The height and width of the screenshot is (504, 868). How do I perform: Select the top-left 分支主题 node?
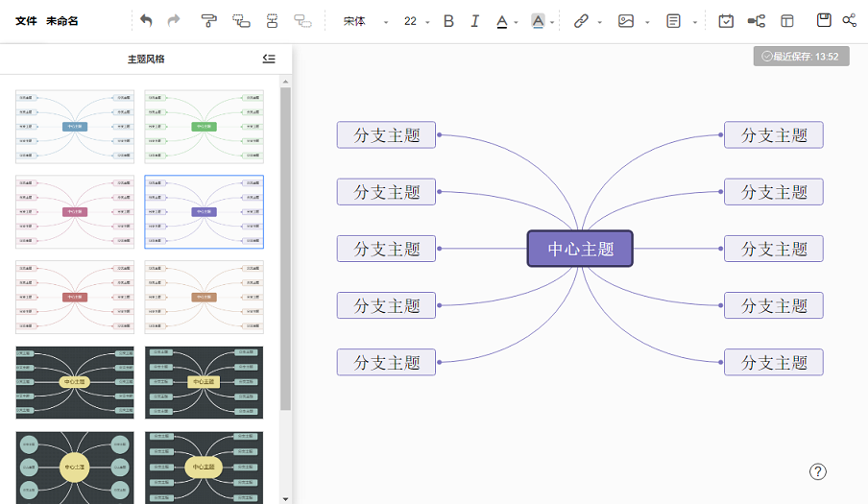coord(386,135)
